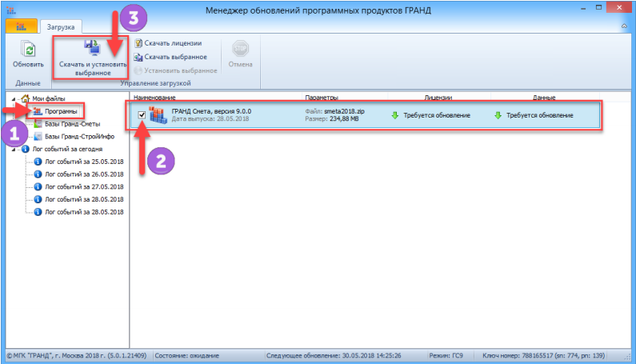636x364 pixels.
Task: Click Скачать и установить выбранное button
Action: (93, 58)
